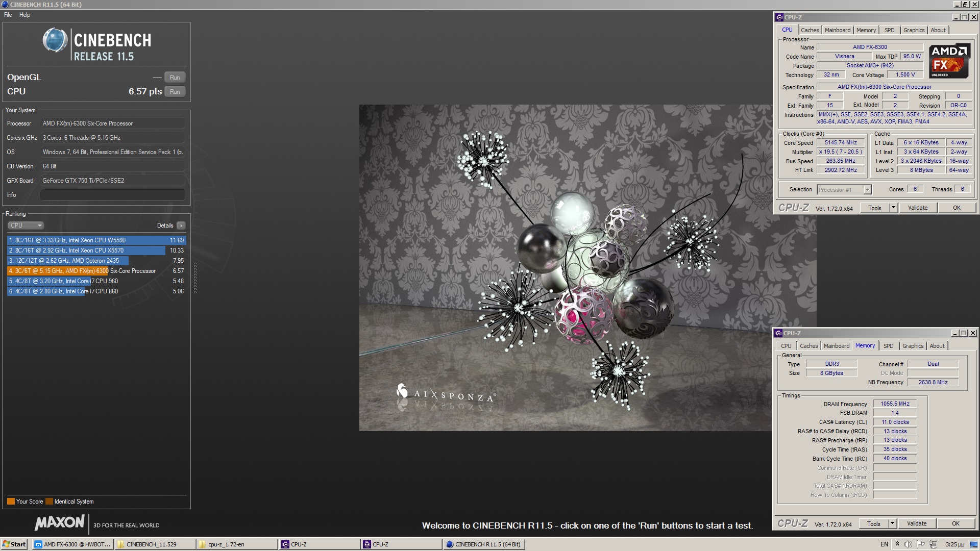Click the Core Speed value 5145.74 MHz
The image size is (980, 551).
841,143
